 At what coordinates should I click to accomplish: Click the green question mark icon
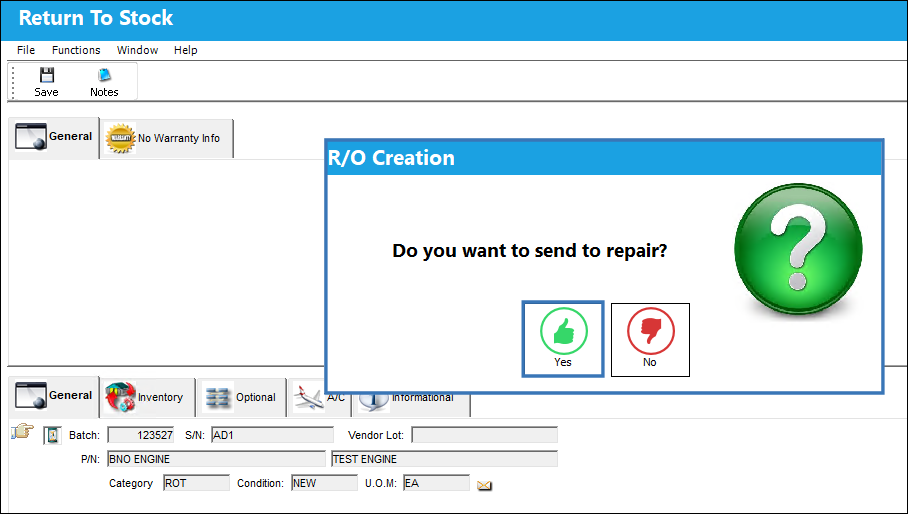[x=798, y=250]
